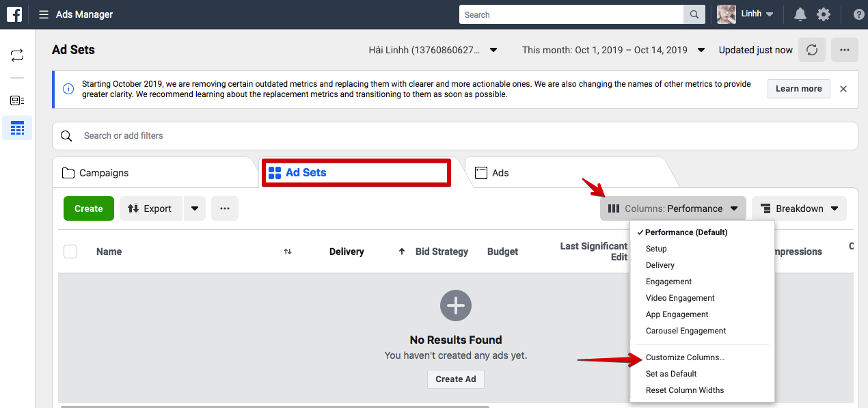Open the notifications bell
Screen dimensions: 868x408
pyautogui.click(x=800, y=14)
